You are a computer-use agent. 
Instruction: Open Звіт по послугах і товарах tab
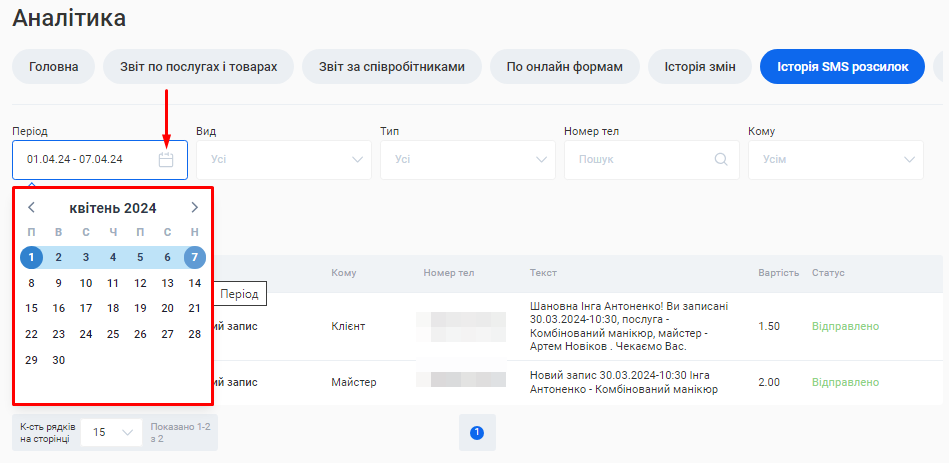click(198, 67)
